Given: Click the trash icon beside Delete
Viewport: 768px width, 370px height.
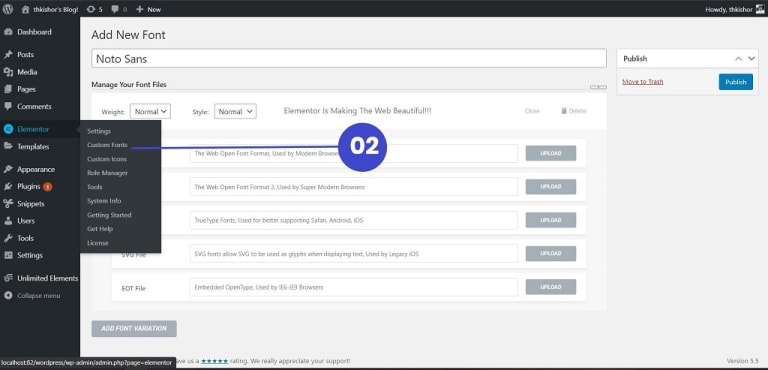Looking at the screenshot, I should pyautogui.click(x=564, y=111).
